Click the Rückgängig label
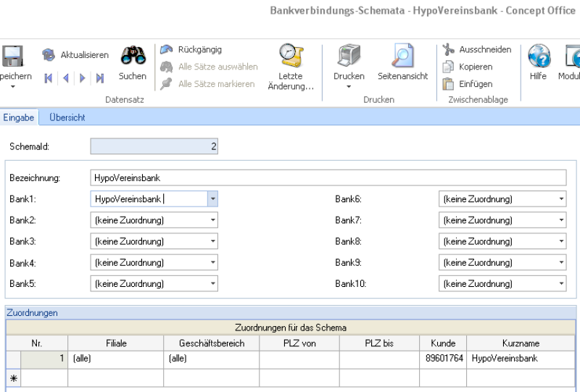This screenshot has height=392, width=580. [200, 49]
